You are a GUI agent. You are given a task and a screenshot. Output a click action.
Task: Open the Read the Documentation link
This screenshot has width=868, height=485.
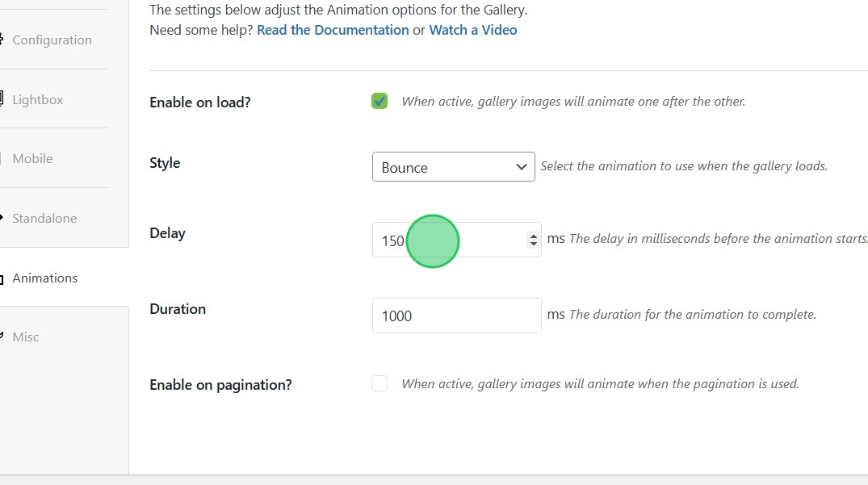pos(333,30)
